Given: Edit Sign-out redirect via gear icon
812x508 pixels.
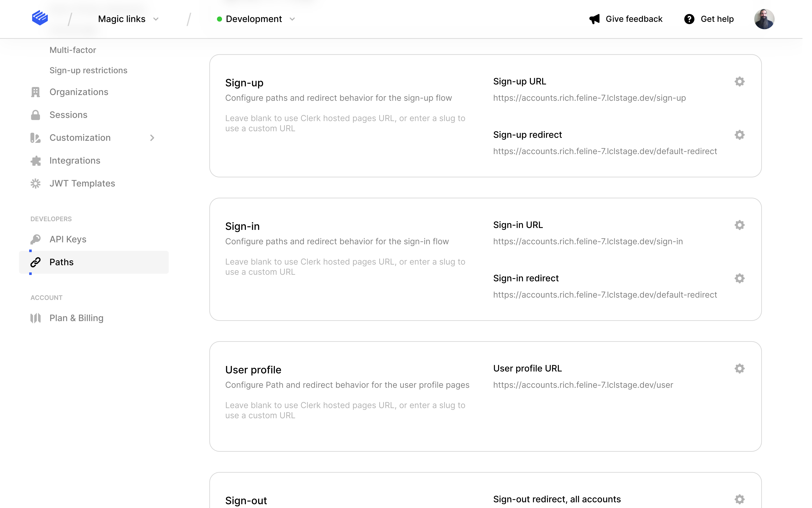Looking at the screenshot, I should click(x=739, y=499).
